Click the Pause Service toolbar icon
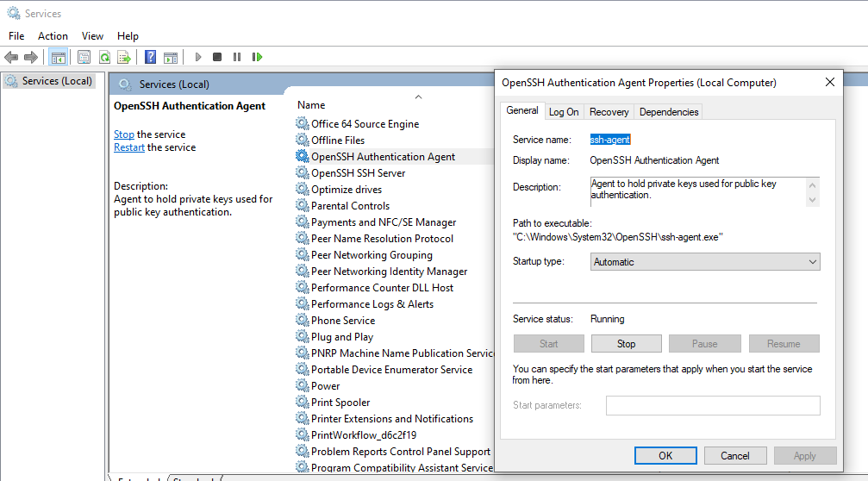868x481 pixels. point(237,57)
